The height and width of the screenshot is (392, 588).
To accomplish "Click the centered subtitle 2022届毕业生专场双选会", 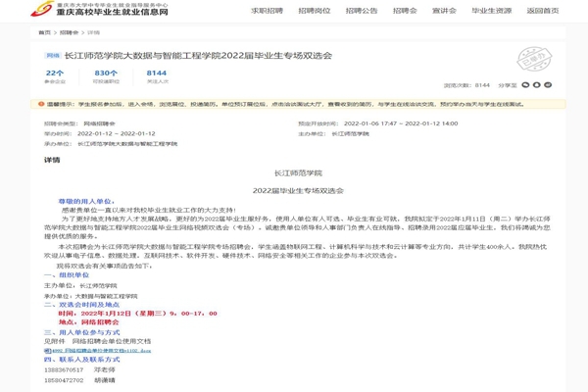I will (x=298, y=190).
